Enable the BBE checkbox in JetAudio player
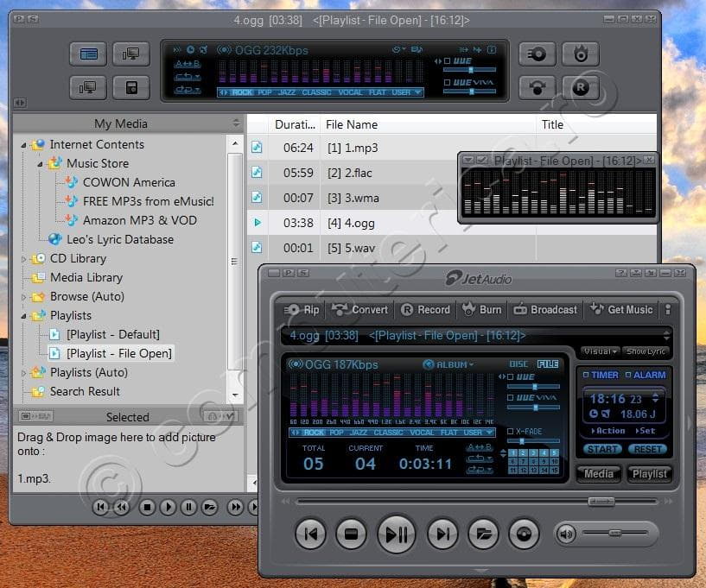706x588 pixels. pos(510,377)
